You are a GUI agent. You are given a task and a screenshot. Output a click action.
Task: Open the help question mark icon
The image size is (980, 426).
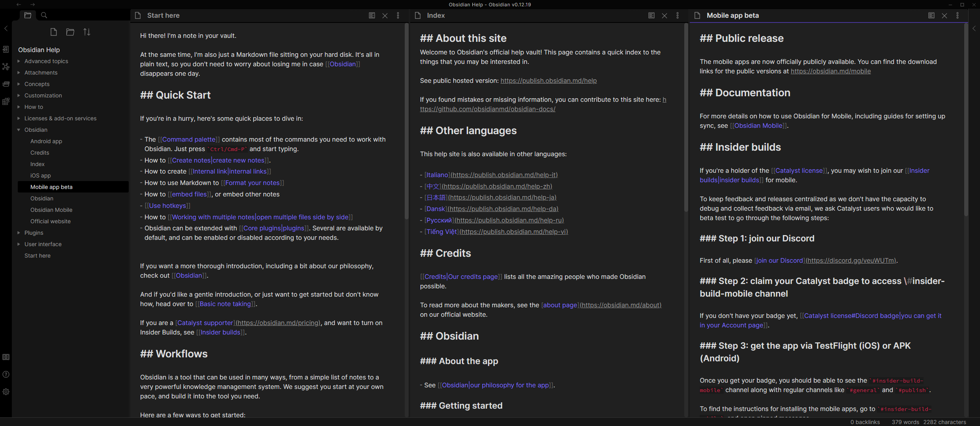click(x=6, y=374)
